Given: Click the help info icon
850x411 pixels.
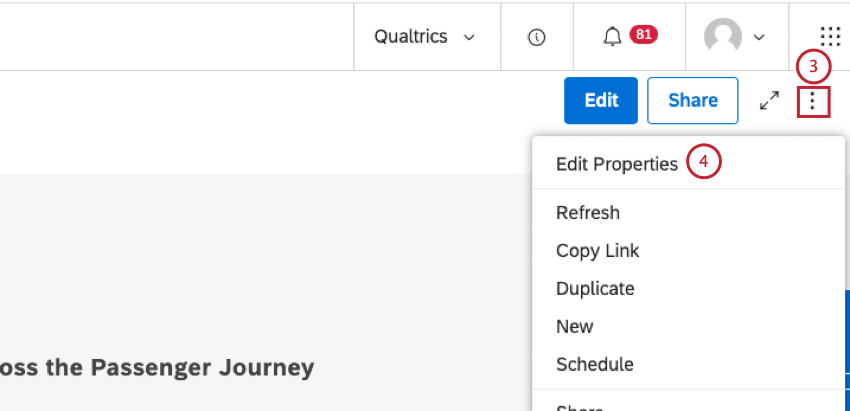Looking at the screenshot, I should coord(537,37).
